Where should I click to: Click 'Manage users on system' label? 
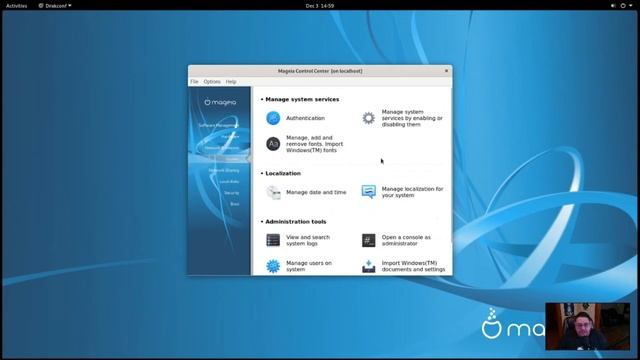pyautogui.click(x=309, y=266)
